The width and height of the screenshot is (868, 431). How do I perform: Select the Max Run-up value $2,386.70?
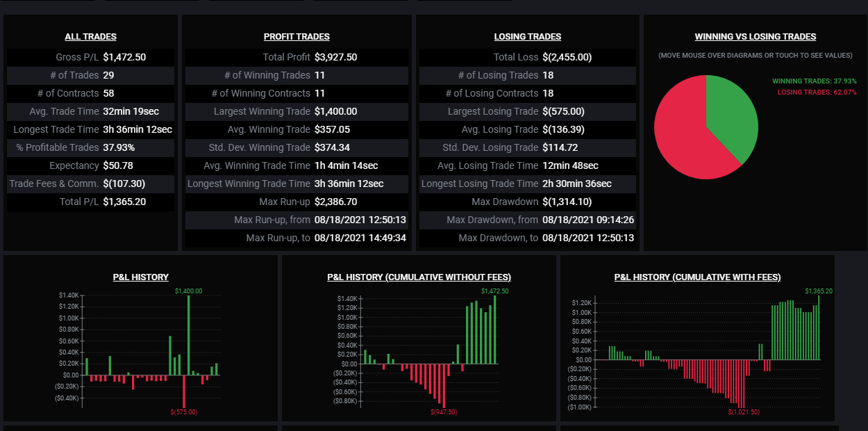[336, 202]
